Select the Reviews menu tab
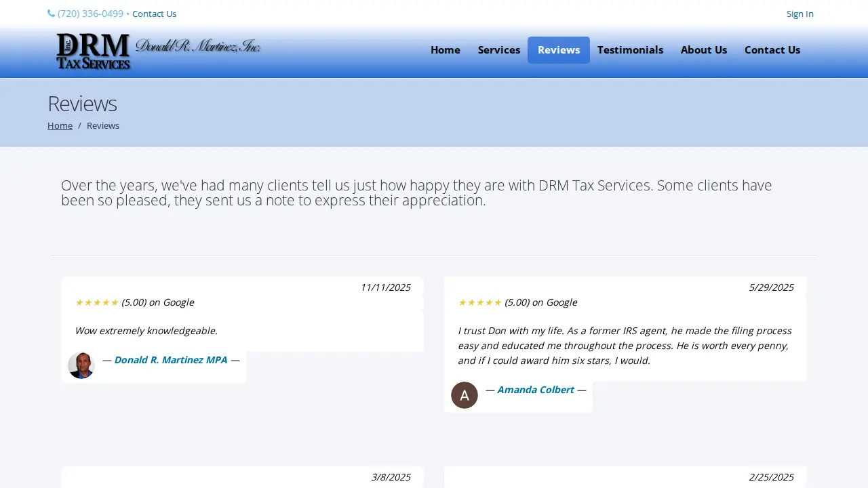 [559, 50]
